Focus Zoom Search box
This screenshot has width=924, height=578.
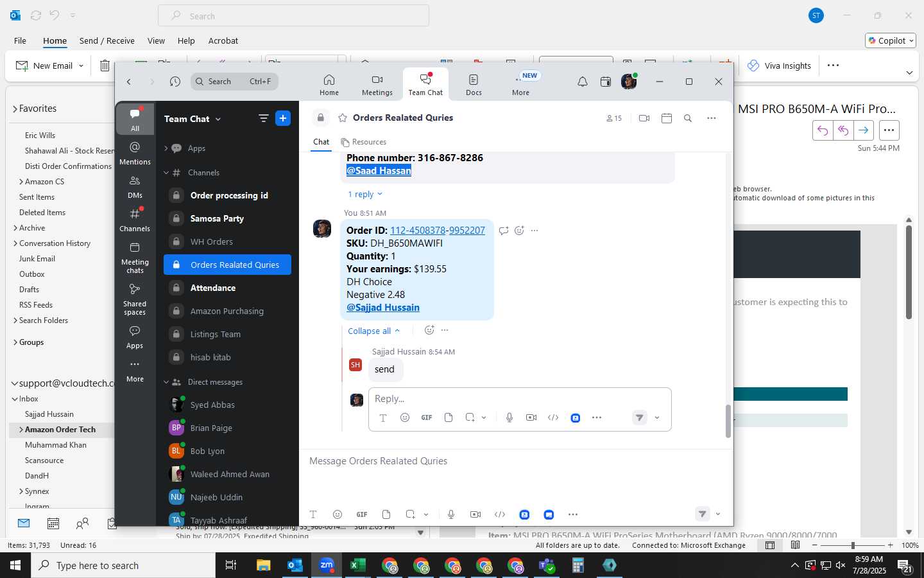pyautogui.click(x=234, y=82)
